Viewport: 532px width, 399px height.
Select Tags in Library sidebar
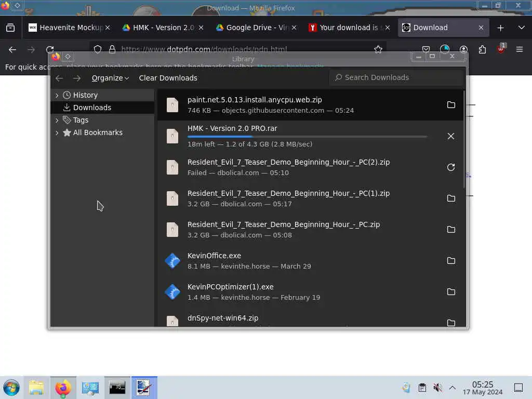point(102,120)
